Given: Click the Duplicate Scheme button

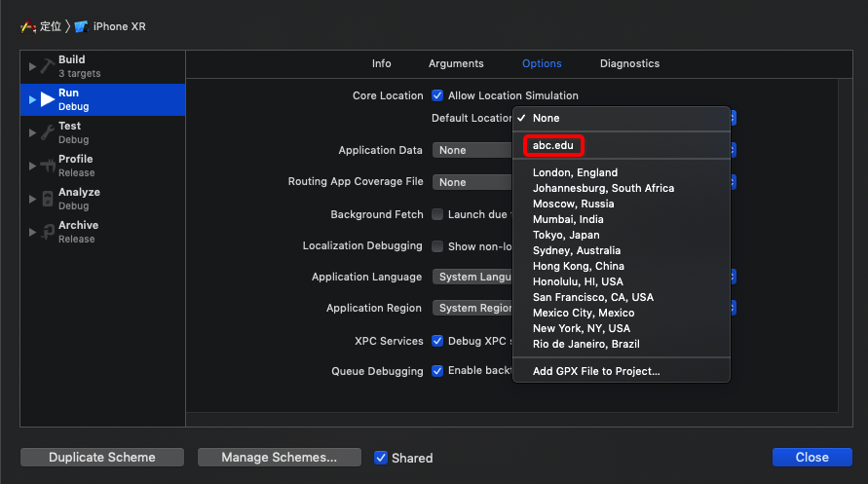Looking at the screenshot, I should (102, 458).
